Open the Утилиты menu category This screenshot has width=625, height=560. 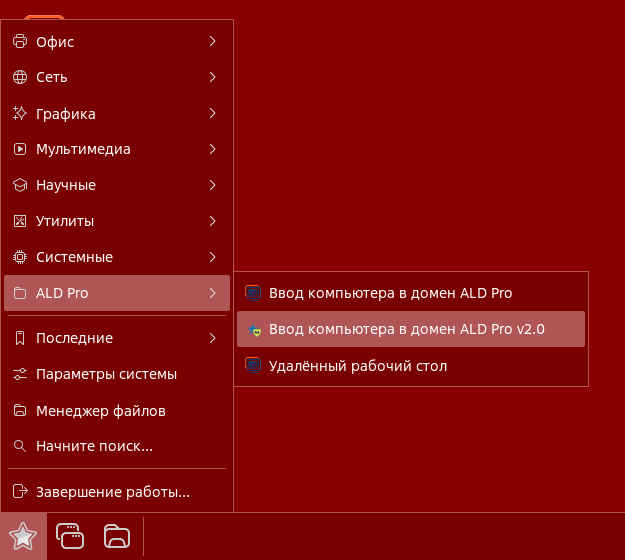point(117,221)
